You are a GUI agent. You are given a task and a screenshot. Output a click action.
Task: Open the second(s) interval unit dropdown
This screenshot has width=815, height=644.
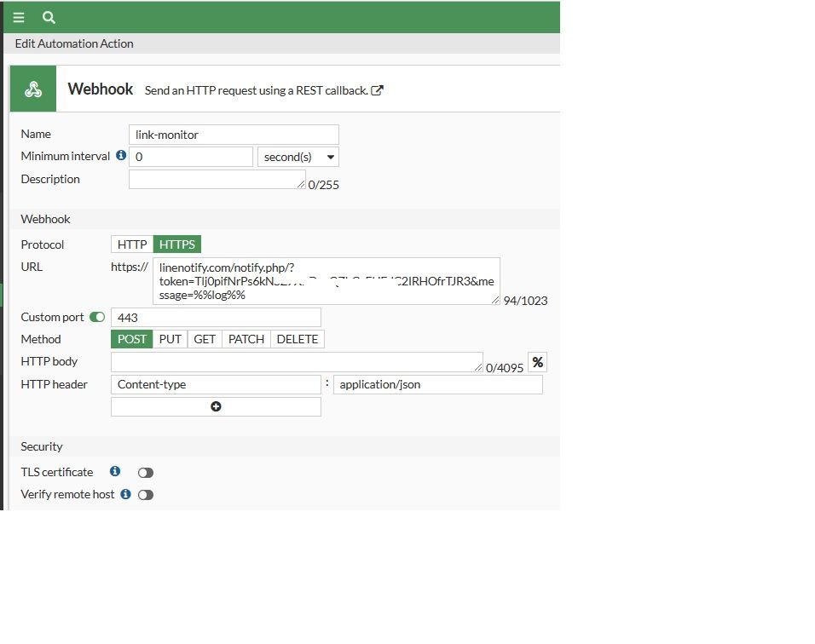[x=298, y=157]
